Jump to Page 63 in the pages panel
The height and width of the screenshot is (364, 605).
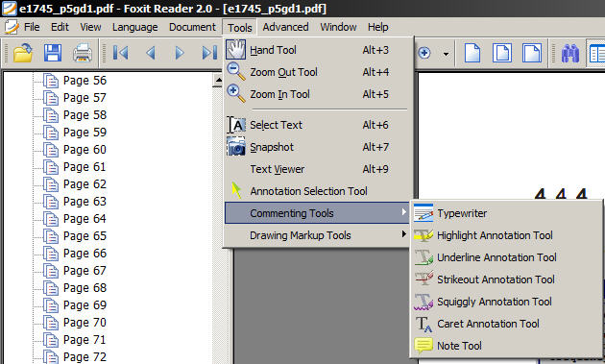click(x=85, y=202)
